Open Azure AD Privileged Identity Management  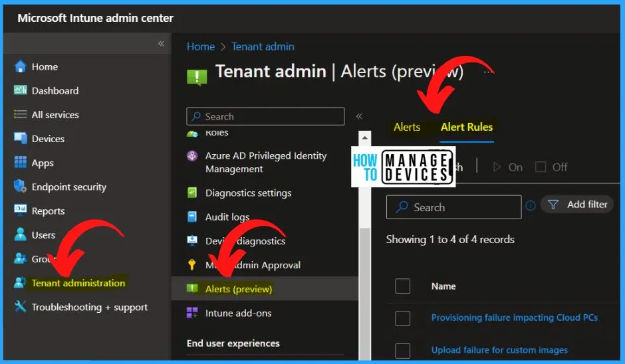point(266,162)
